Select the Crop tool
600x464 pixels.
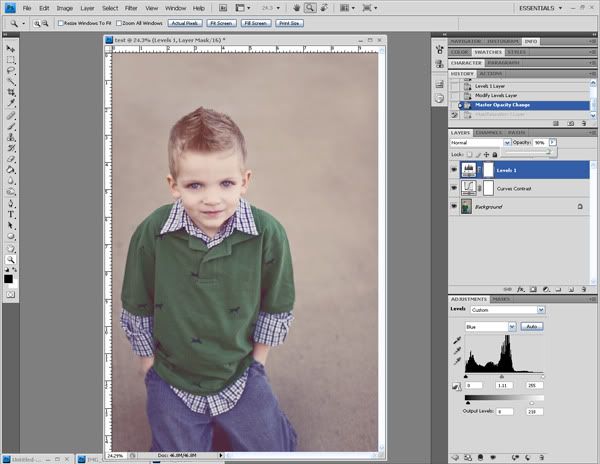(x=11, y=92)
